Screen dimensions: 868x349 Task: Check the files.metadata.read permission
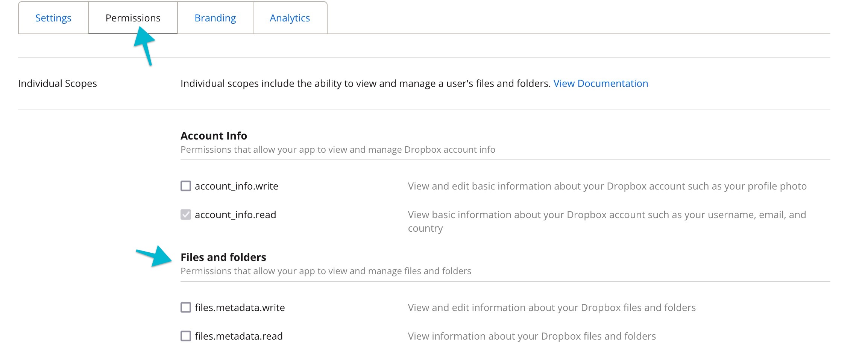point(186,336)
